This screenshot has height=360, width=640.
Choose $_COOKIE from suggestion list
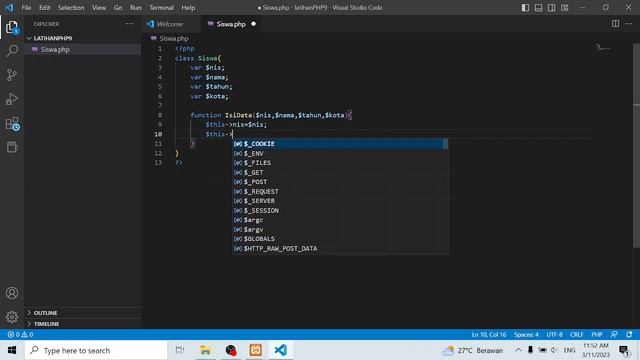[x=340, y=144]
